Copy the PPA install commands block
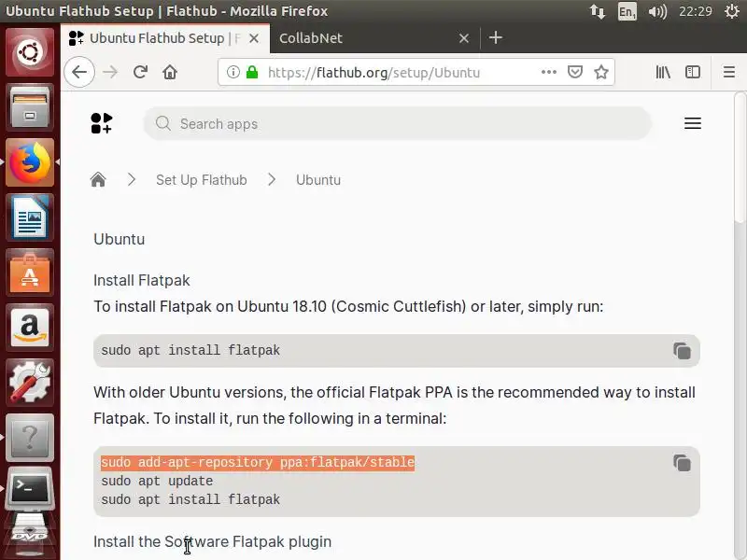 (682, 463)
